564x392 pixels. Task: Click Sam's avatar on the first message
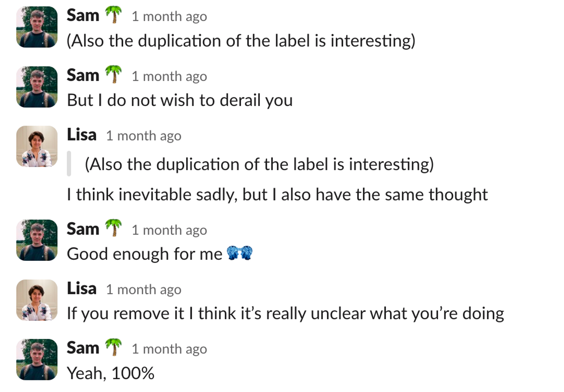[x=37, y=27]
